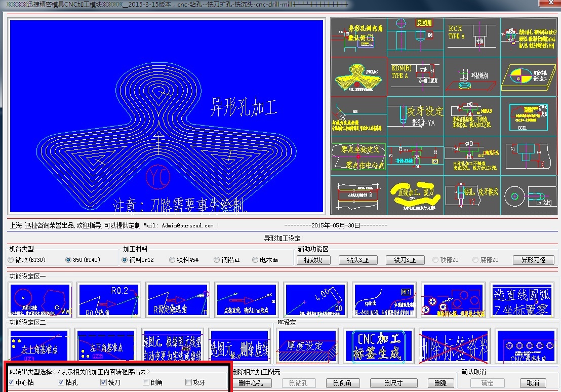This screenshot has width=561, height=392.
Task: Click the 异形刀径 button
Action: [x=533, y=260]
